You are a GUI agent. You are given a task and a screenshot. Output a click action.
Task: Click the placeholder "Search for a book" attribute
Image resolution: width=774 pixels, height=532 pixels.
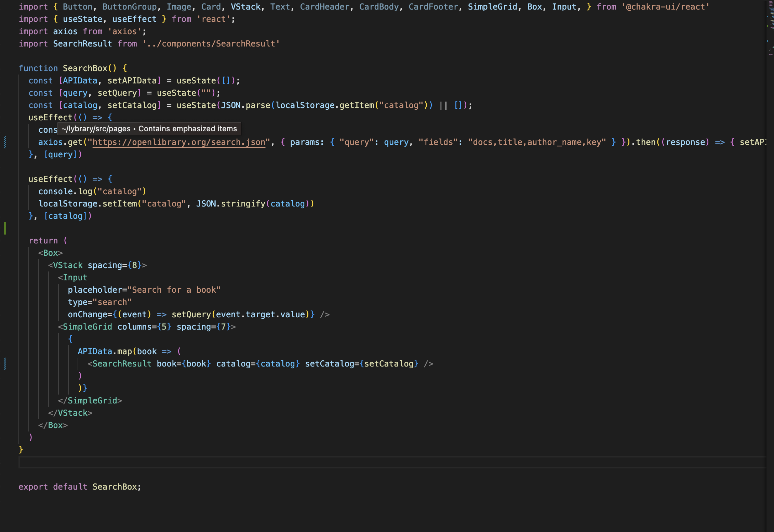pyautogui.click(x=144, y=290)
